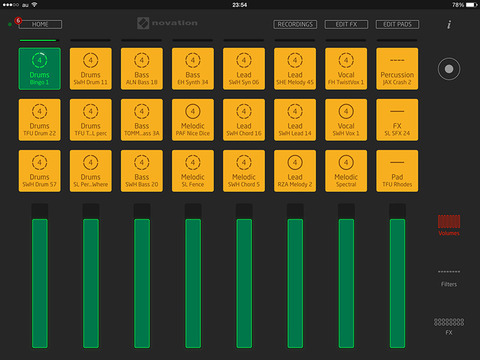Image resolution: width=480 pixels, height=360 pixels.
Task: Trigger the Lead SWH Chord 16 pad
Action: pos(244,120)
